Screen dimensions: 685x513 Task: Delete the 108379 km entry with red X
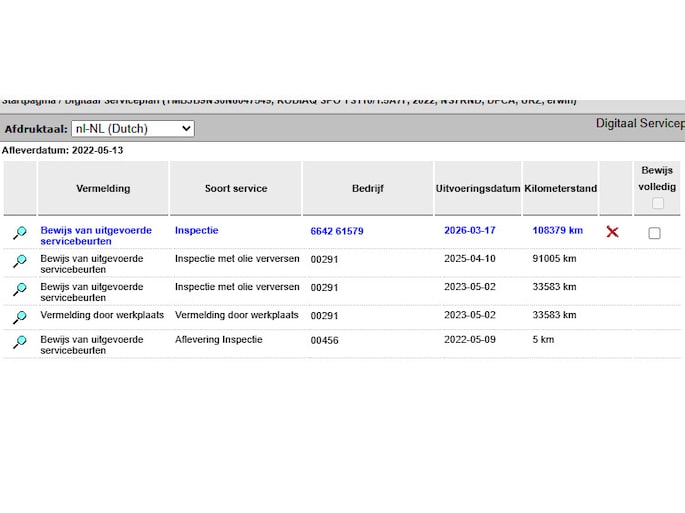[x=612, y=232]
